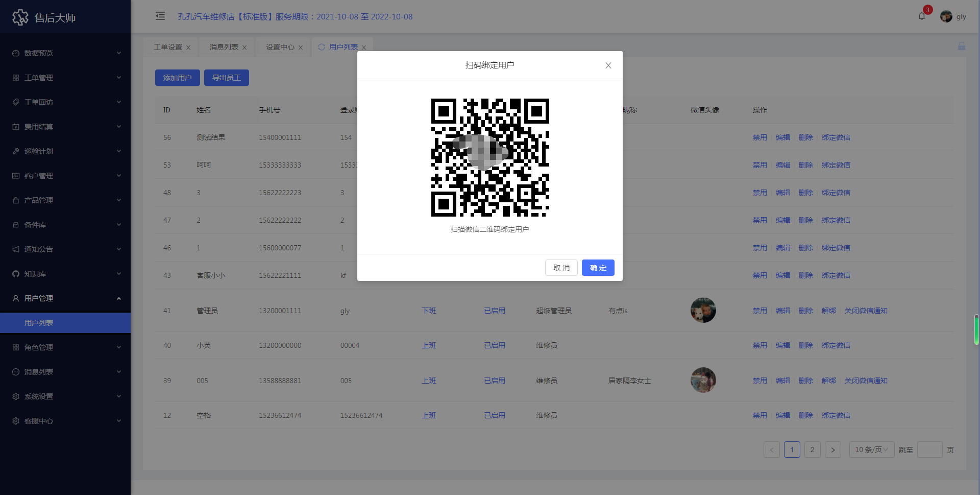Click the 取消 button in dialog
Viewport: 980px width, 495px height.
pos(561,268)
